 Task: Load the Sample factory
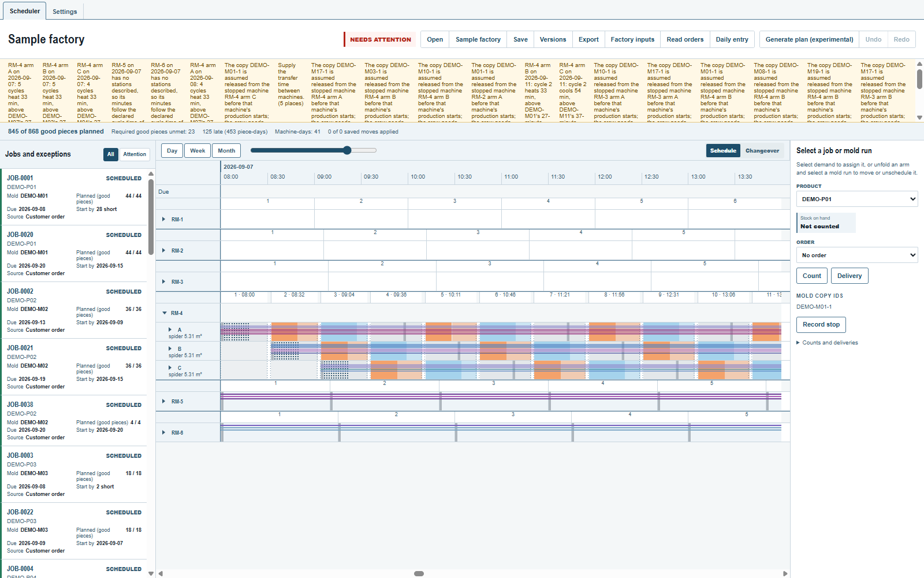click(478, 39)
